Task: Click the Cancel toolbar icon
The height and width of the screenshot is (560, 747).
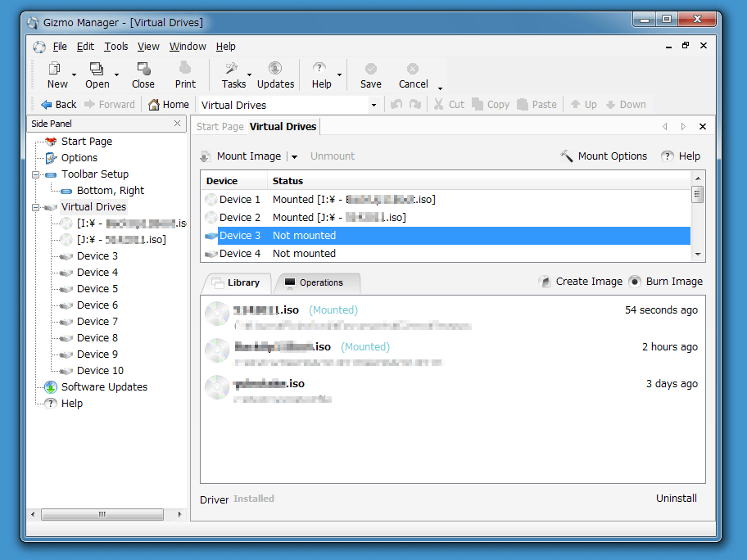Action: (413, 69)
